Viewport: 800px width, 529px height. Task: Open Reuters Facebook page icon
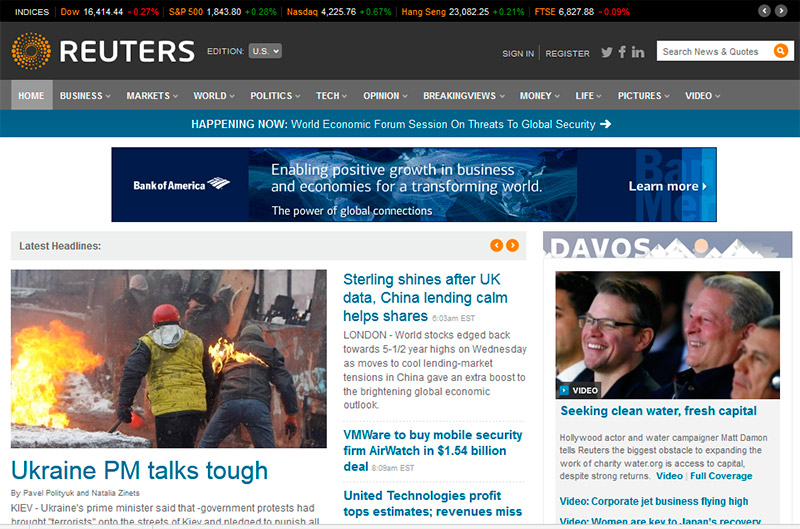(622, 52)
